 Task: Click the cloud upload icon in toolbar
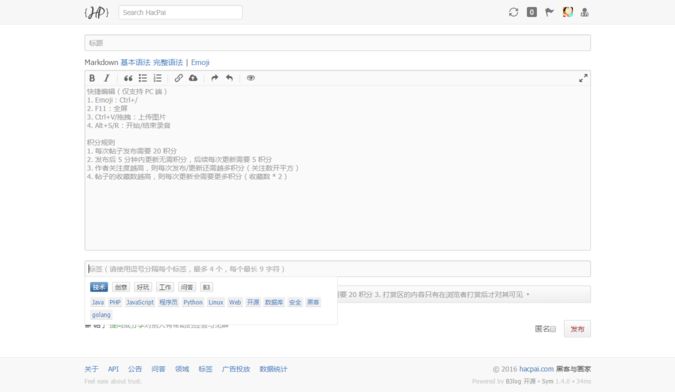[193, 78]
